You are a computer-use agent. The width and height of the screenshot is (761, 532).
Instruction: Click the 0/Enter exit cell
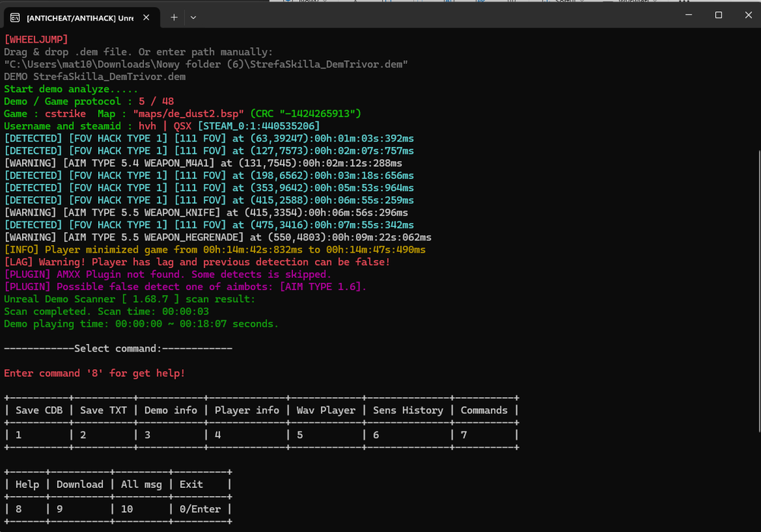[200, 508]
